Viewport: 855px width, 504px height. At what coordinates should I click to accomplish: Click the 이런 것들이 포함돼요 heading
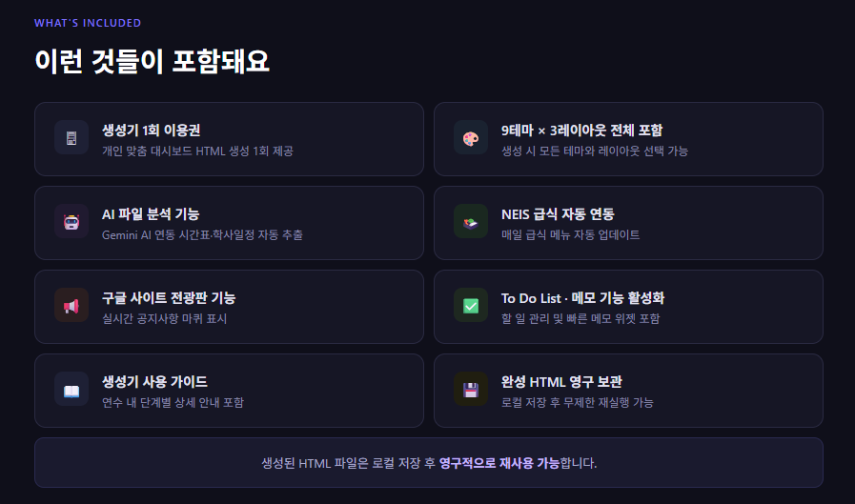[x=152, y=61]
